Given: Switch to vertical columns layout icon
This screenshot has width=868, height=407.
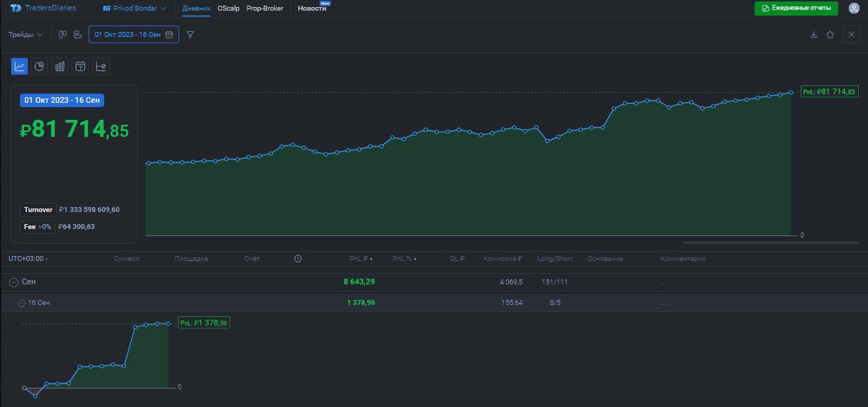Looking at the screenshot, I should point(63,34).
